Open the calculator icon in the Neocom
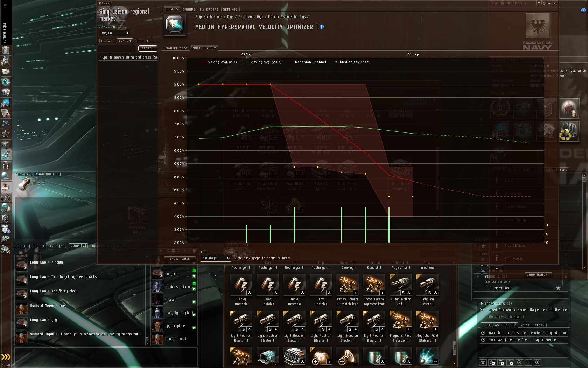The height and width of the screenshot is (368, 588). 6,207
